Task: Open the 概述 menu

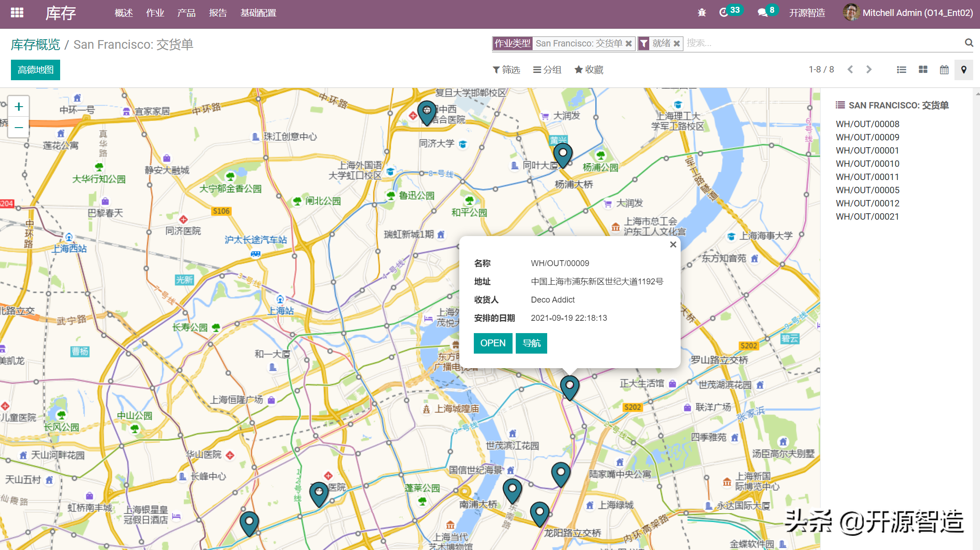Action: click(123, 13)
